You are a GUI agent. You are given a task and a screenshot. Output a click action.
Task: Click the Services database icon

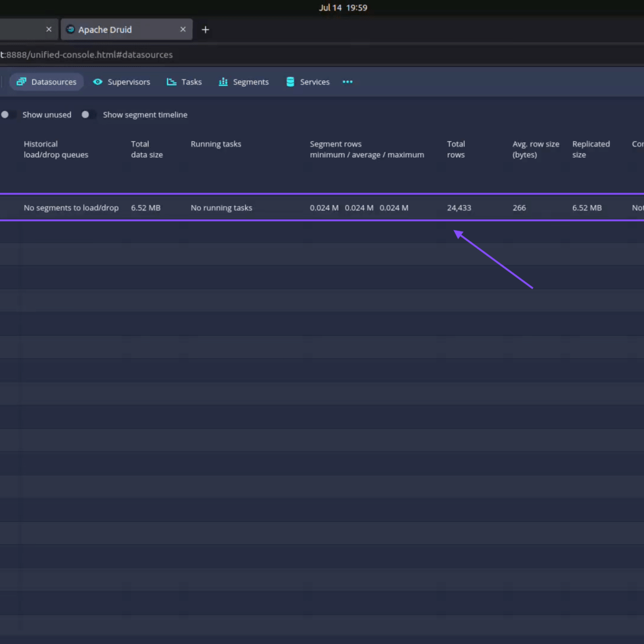(x=290, y=82)
